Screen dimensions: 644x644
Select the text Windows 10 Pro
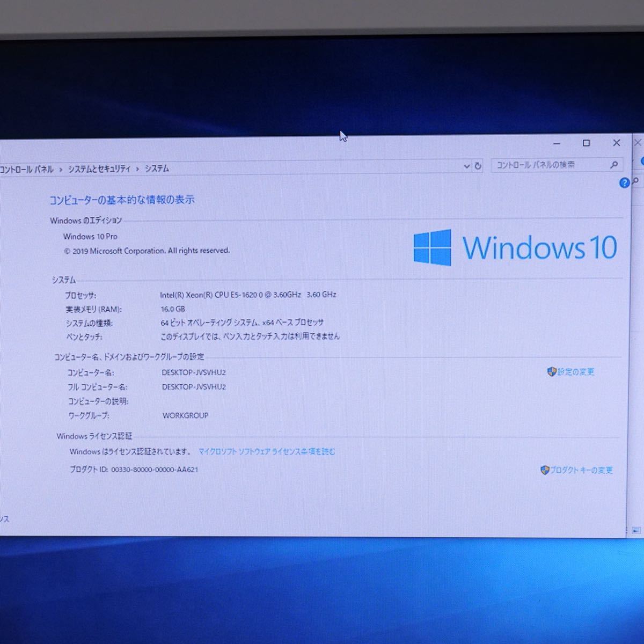point(90,237)
